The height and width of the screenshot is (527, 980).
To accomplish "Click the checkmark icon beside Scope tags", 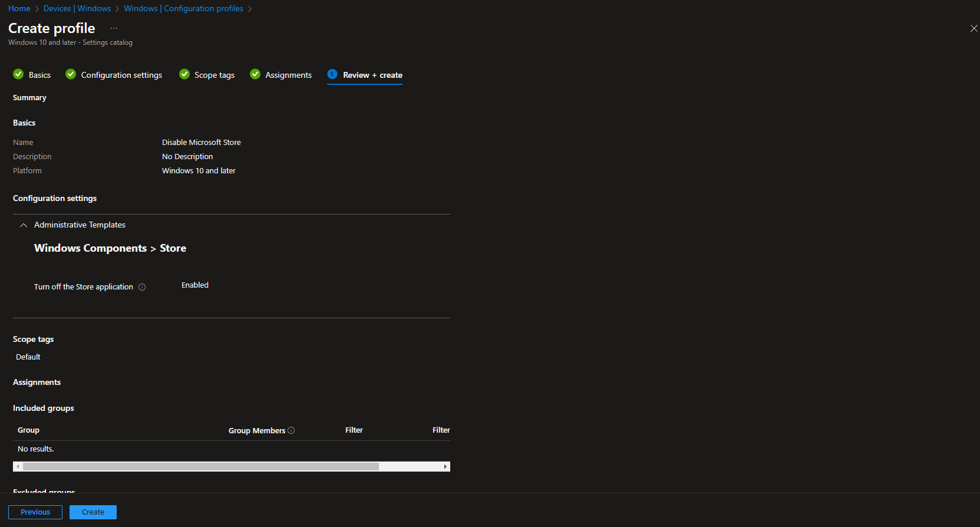I will 184,74.
